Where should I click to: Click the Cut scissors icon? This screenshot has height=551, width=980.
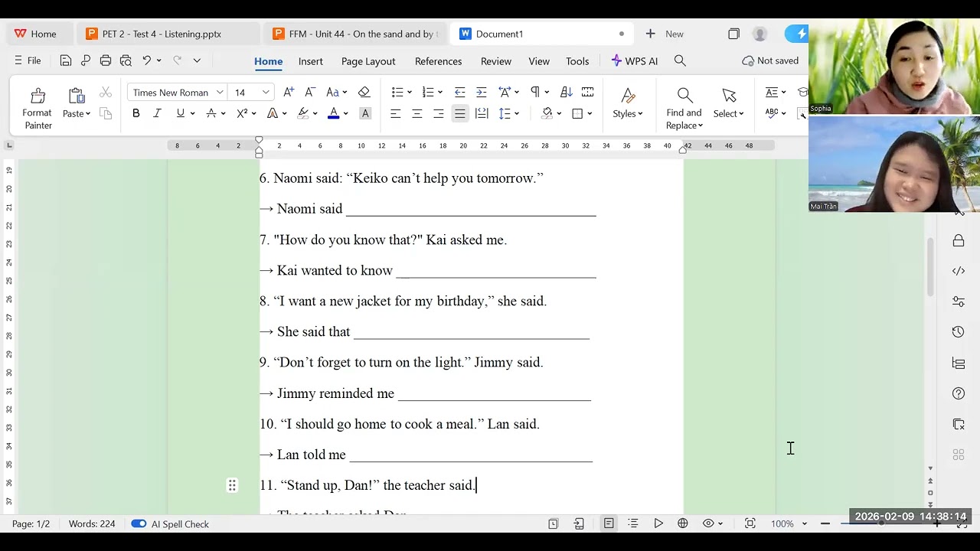(106, 93)
